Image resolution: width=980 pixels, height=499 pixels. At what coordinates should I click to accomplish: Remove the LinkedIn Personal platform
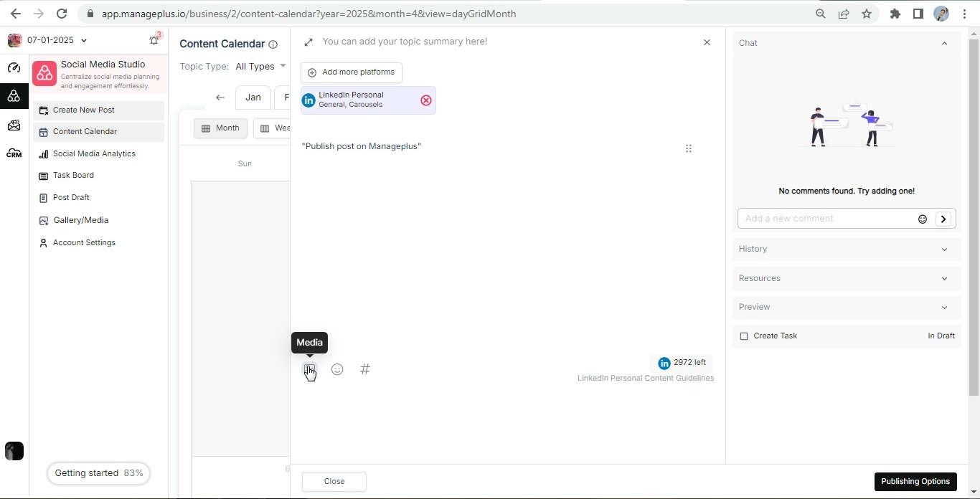(426, 100)
